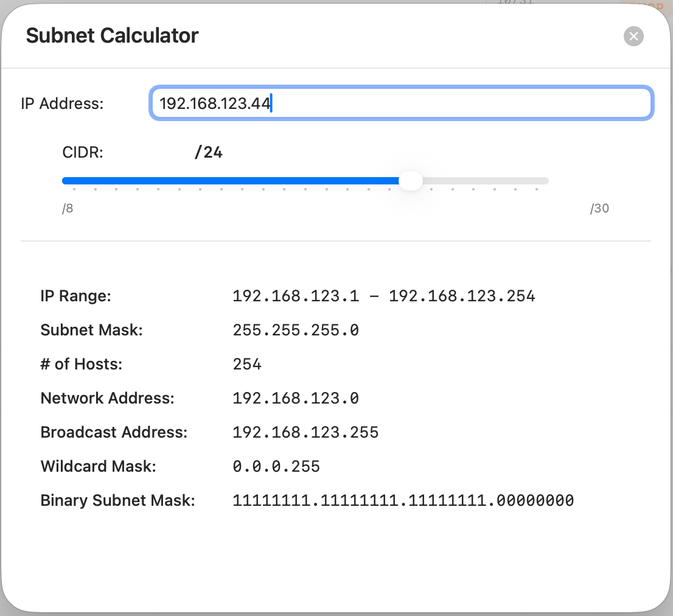
Task: Click the Subnet Calculator title
Action: point(112,36)
